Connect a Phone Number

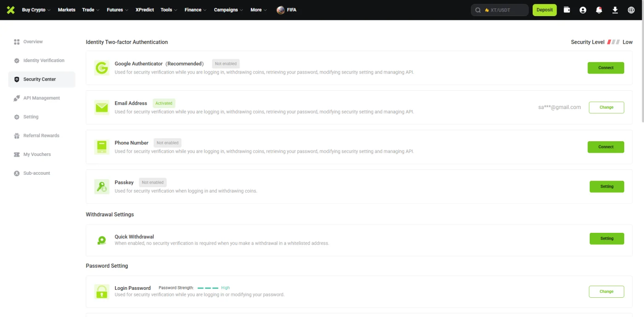606,147
